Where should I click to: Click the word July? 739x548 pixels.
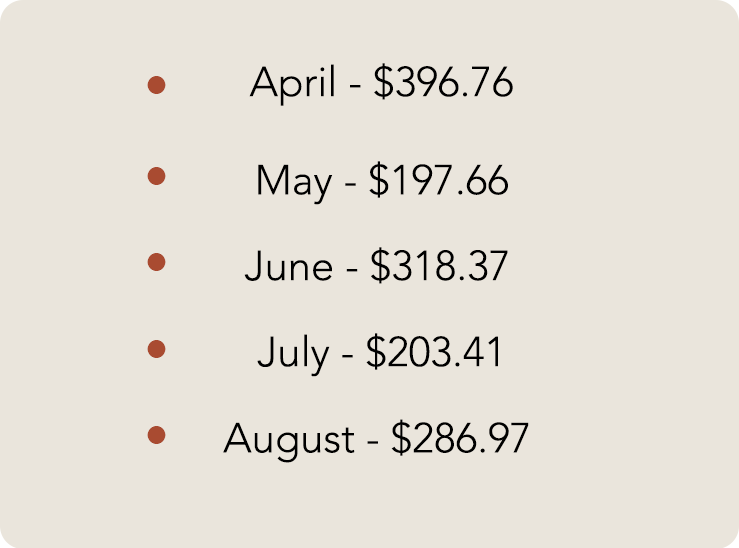[293, 354]
